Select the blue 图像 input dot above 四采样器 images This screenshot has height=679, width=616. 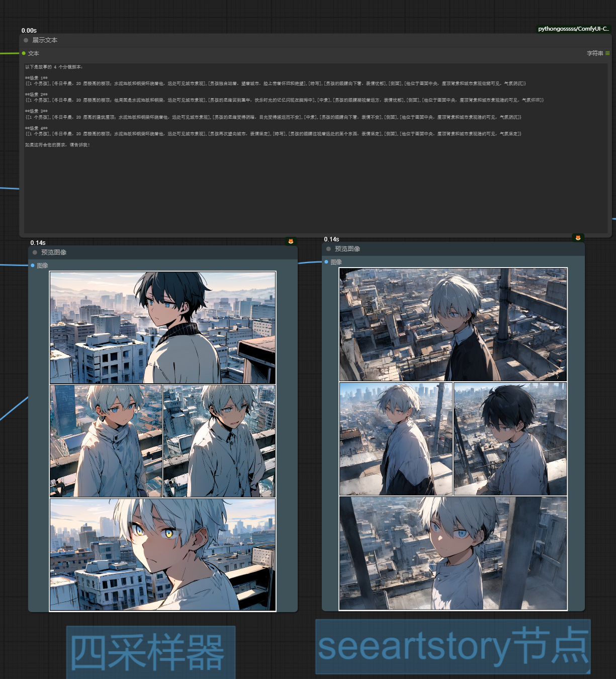[33, 266]
